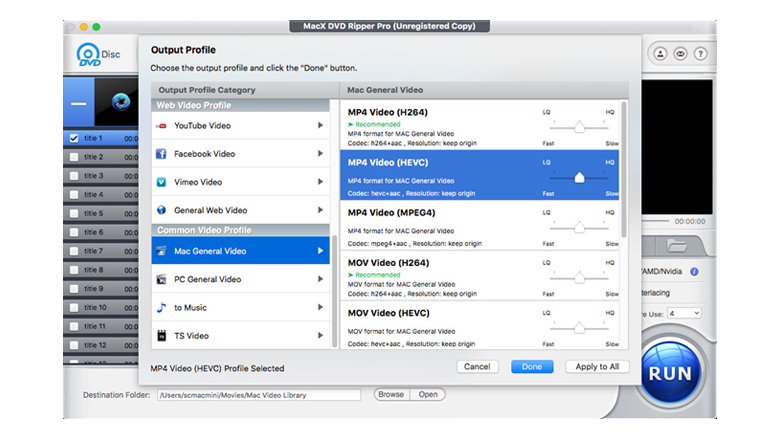The width and height of the screenshot is (780, 438).
Task: Click the Destination Folder path field
Action: (259, 395)
